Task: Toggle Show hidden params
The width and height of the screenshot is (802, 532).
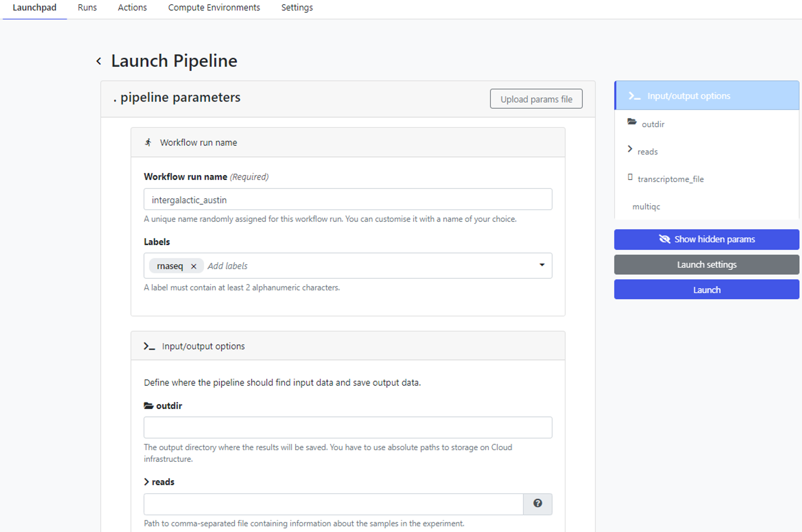Action: point(706,239)
